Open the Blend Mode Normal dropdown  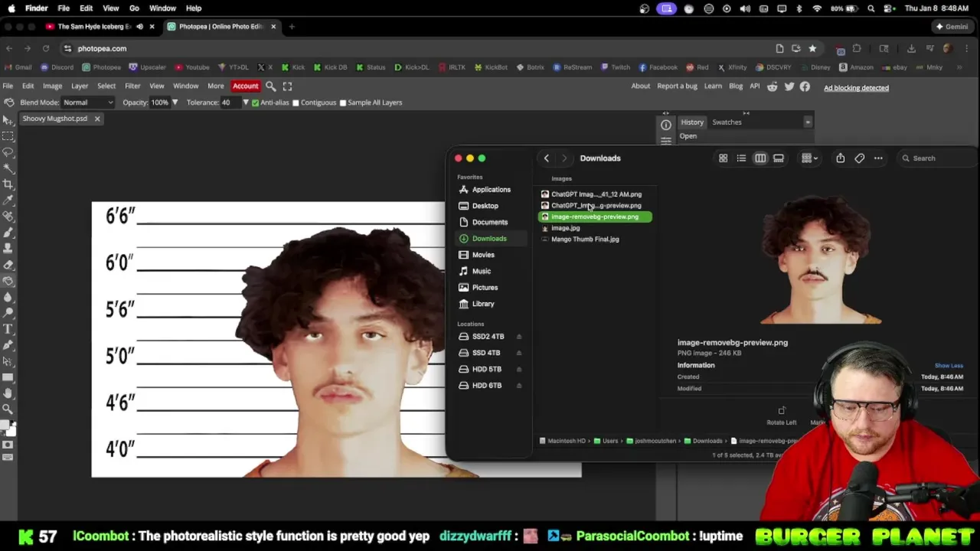click(x=88, y=103)
